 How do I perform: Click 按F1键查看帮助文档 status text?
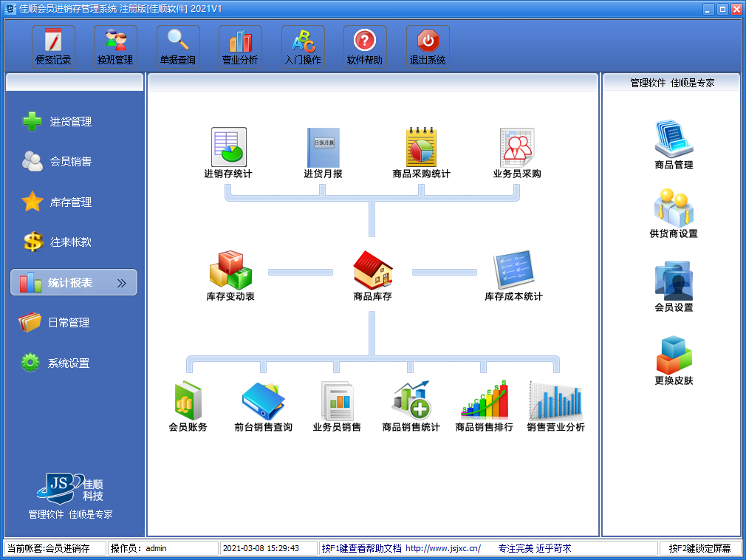(x=362, y=548)
